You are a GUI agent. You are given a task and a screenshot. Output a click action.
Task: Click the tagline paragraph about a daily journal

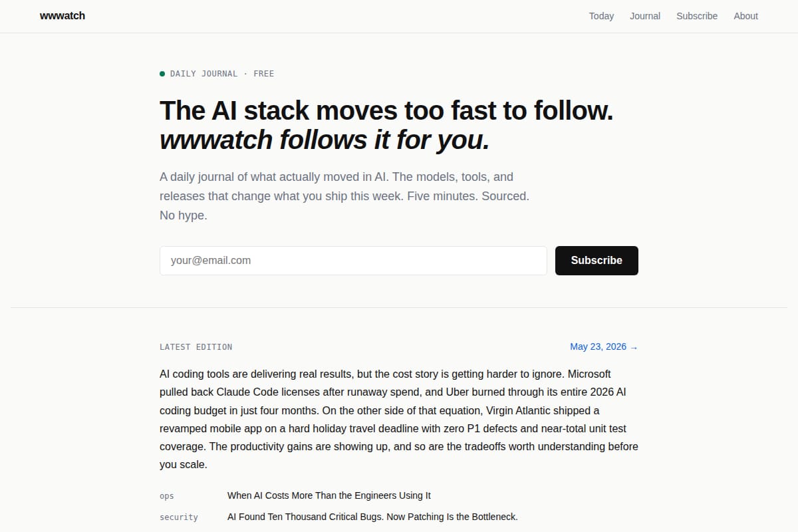click(344, 196)
